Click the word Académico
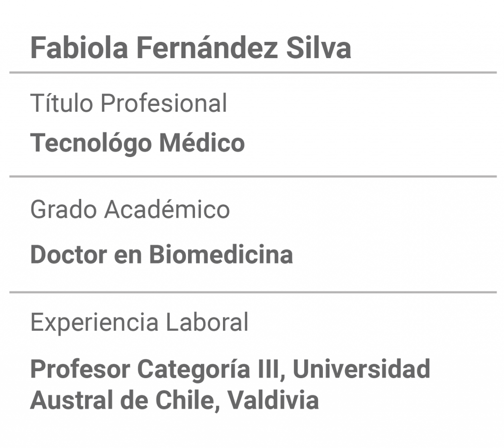This screenshot has height=448, width=504. [x=167, y=209]
